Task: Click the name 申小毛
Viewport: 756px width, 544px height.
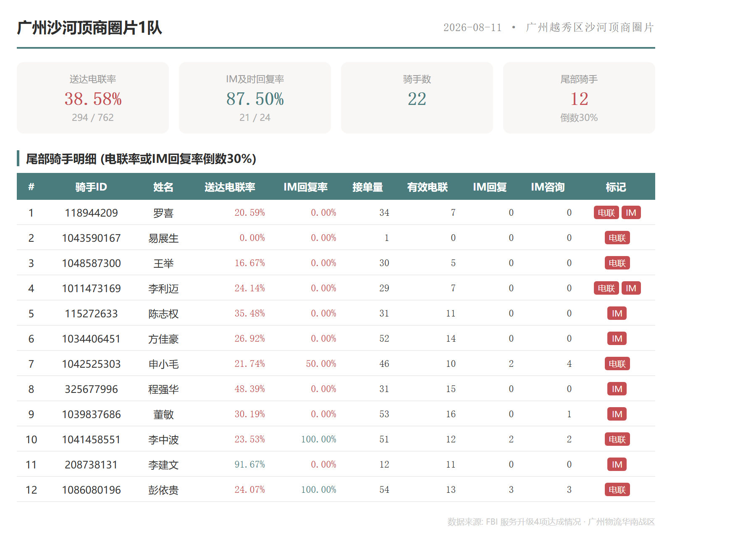Action: [163, 364]
